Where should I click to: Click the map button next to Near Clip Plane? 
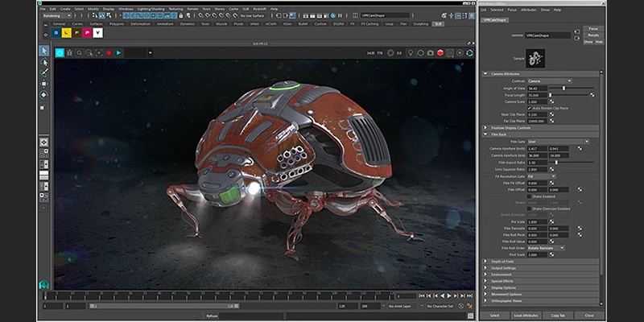(x=551, y=114)
